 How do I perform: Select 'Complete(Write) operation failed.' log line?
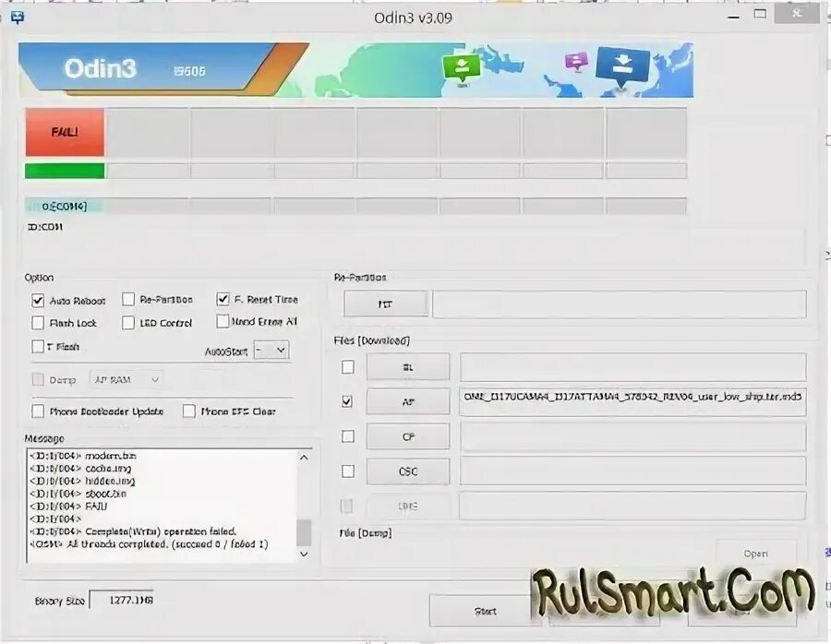133,531
